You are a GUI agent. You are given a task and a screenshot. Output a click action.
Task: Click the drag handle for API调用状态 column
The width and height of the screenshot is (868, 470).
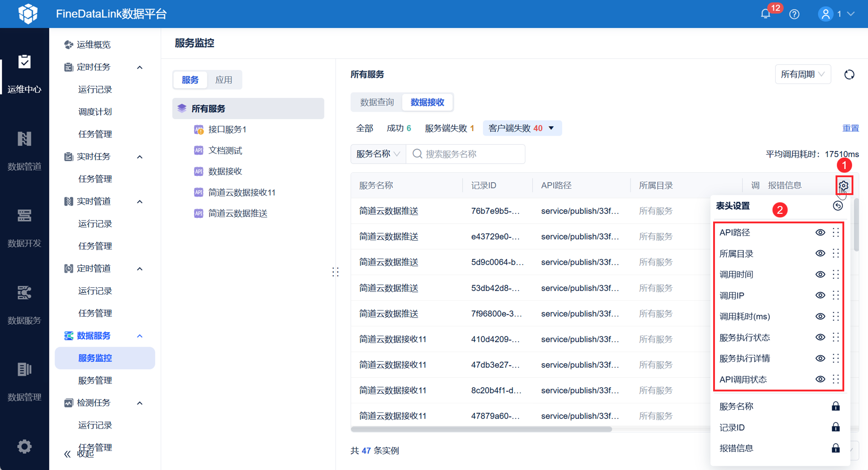[836, 379]
